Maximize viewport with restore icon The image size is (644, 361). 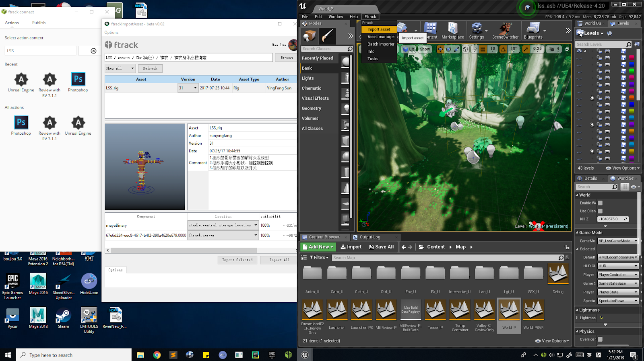click(567, 49)
